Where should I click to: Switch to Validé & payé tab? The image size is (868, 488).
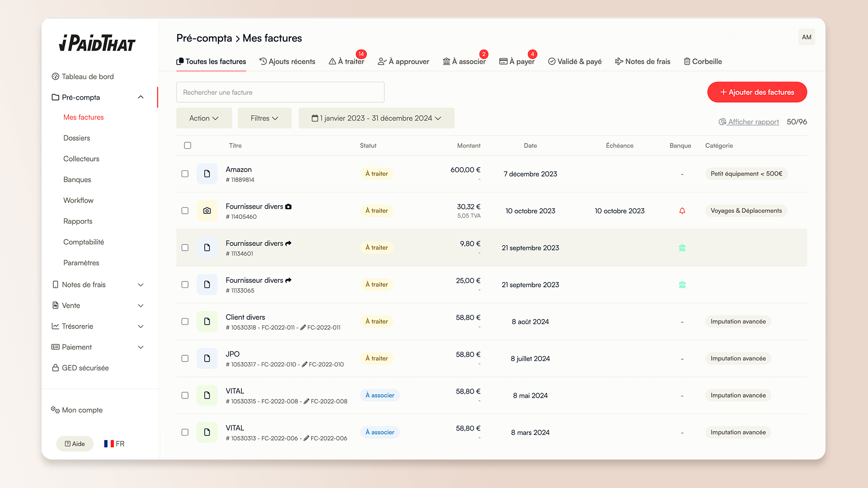(575, 61)
